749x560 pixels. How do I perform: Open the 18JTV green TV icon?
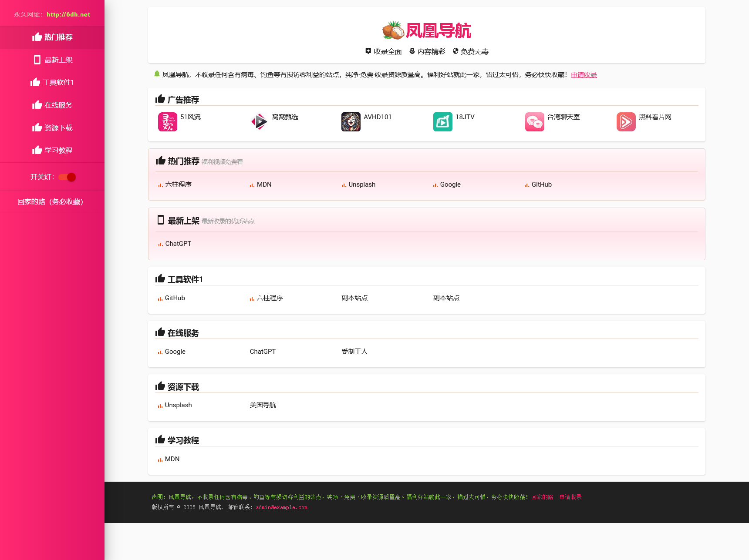[x=442, y=122]
